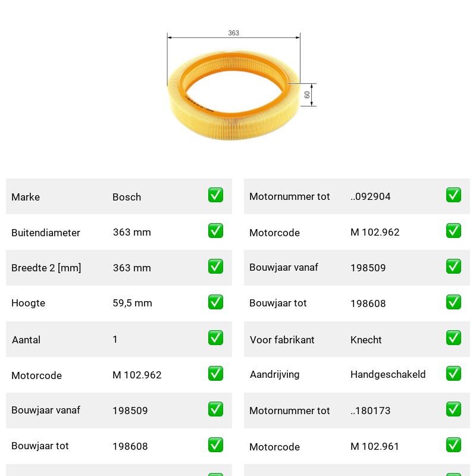Click the checkmark in the Aantal row
Image resolution: width=476 pixels, height=476 pixels.
[215, 338]
